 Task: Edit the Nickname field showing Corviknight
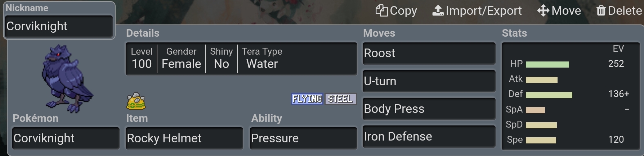click(x=59, y=26)
